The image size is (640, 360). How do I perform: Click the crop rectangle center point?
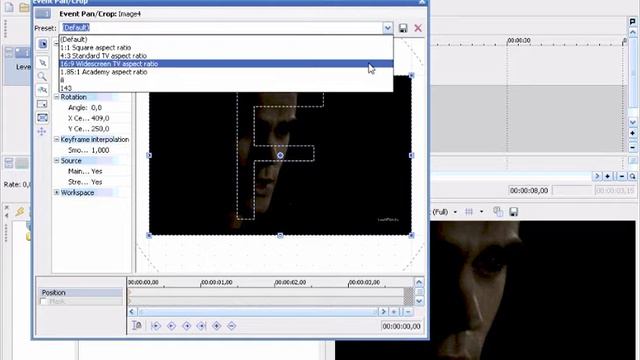coord(280,156)
